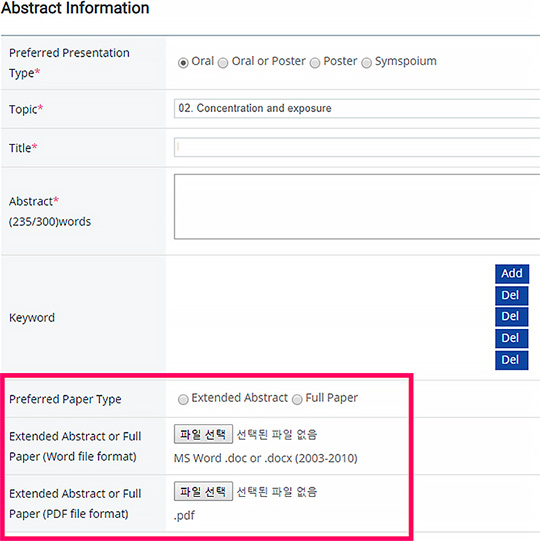The height and width of the screenshot is (541, 540).
Task: Pick the Symspoium presentation type
Action: coord(366,63)
